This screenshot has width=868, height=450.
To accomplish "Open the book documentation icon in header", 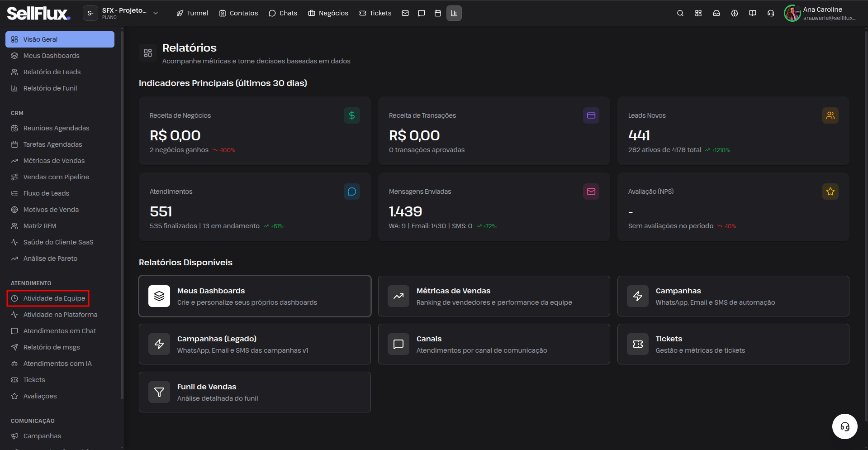I will (753, 13).
